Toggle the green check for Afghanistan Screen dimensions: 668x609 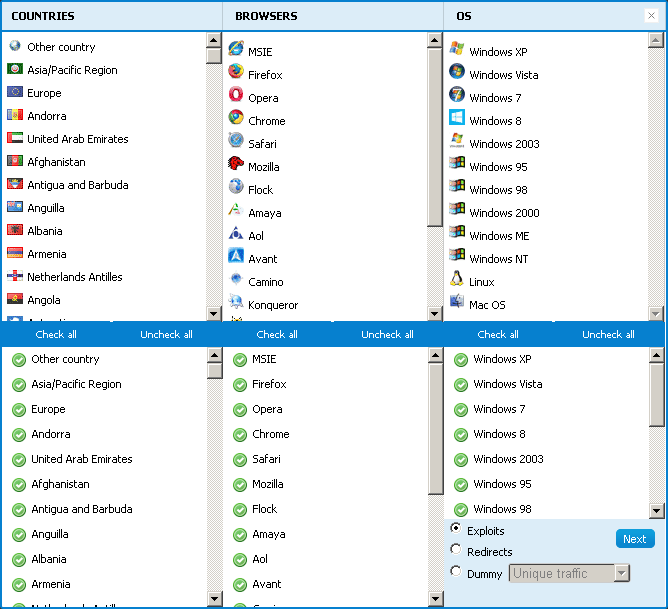click(19, 485)
